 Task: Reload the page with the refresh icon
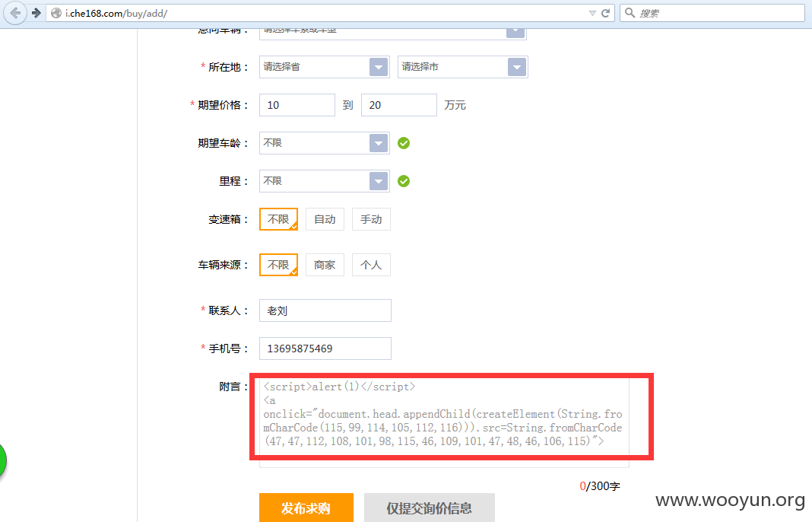click(605, 13)
